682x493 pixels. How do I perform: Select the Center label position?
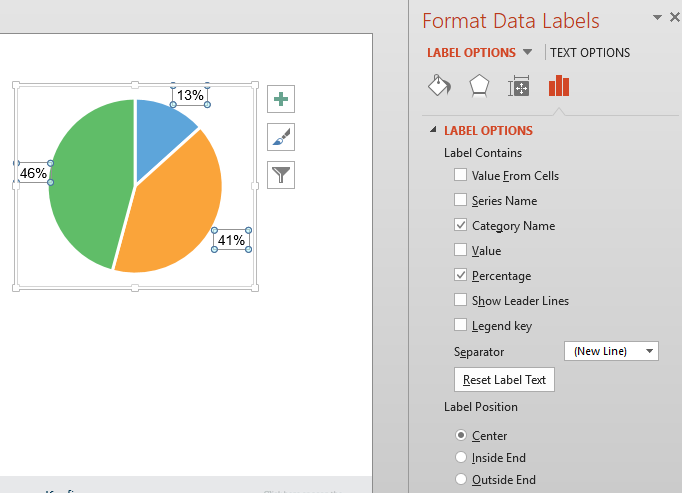[x=461, y=435]
